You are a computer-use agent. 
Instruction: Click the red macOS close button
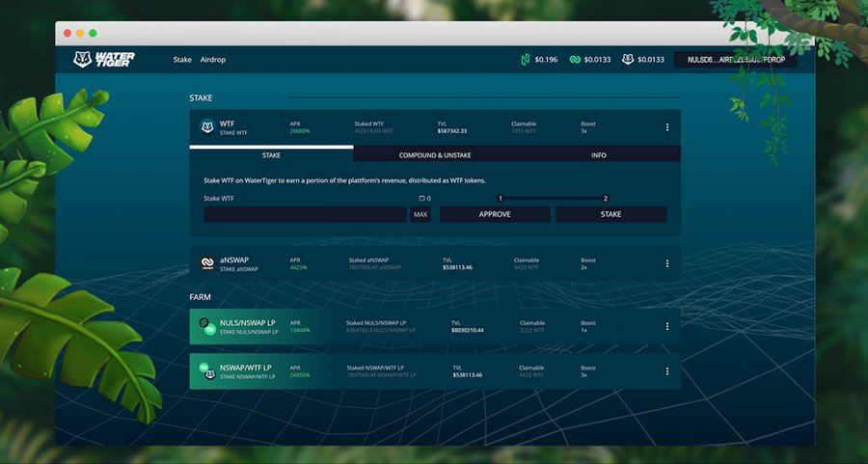coord(68,33)
